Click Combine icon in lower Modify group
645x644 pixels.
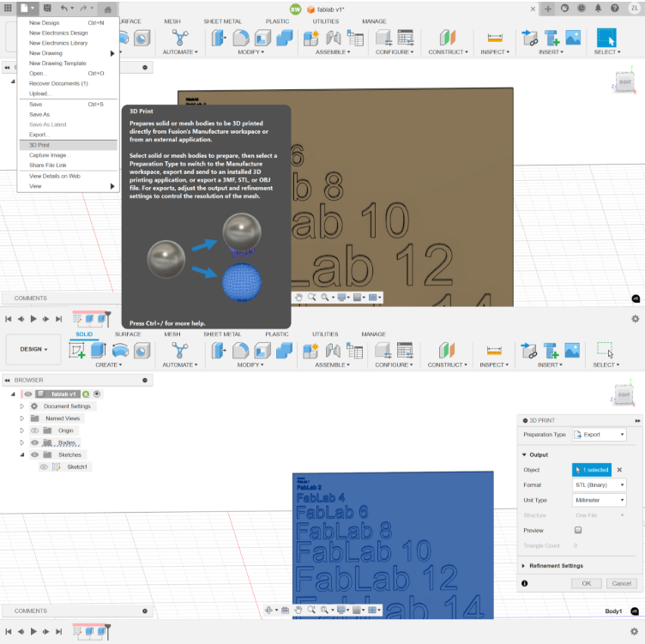click(x=284, y=351)
